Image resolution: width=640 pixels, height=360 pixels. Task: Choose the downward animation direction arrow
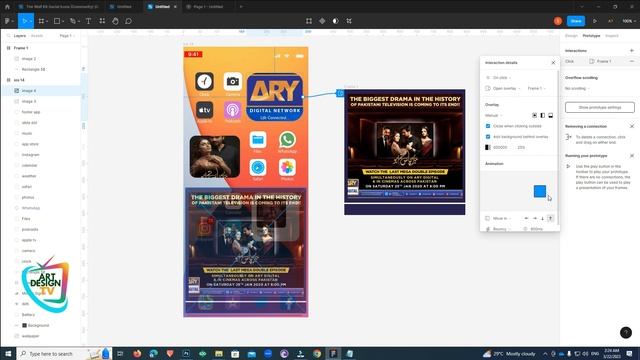click(542, 218)
